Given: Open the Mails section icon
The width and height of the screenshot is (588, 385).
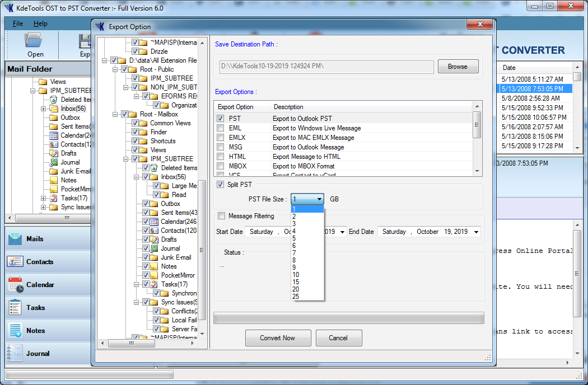Looking at the screenshot, I should (15, 239).
